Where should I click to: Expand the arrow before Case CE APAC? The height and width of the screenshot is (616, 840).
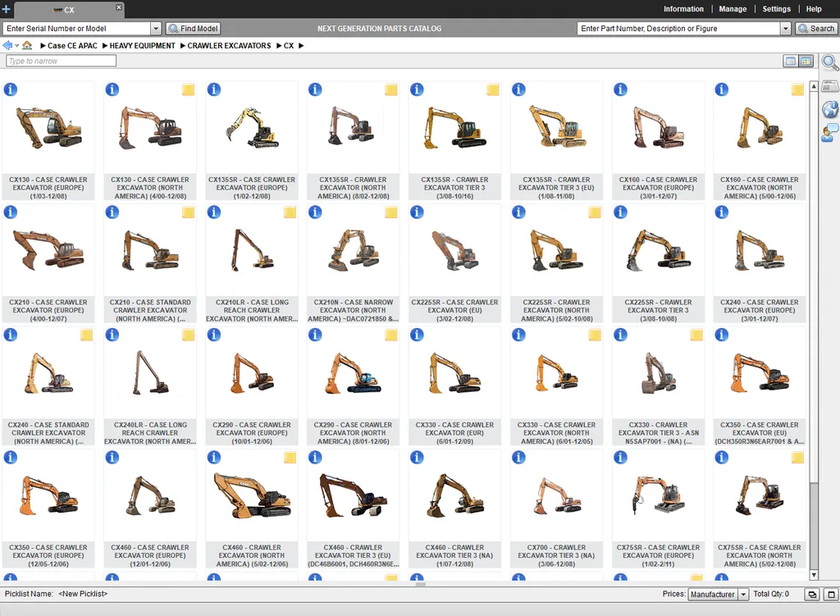click(43, 46)
